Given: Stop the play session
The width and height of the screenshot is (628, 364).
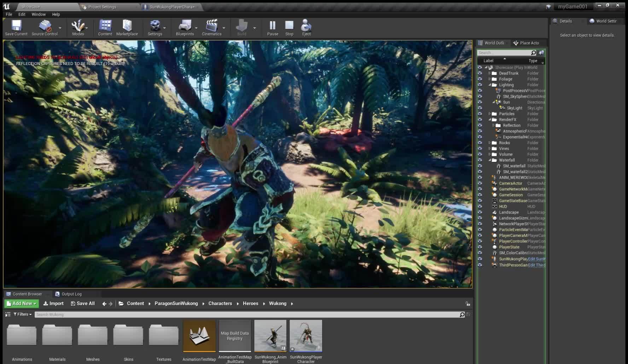Looking at the screenshot, I should pyautogui.click(x=289, y=28).
